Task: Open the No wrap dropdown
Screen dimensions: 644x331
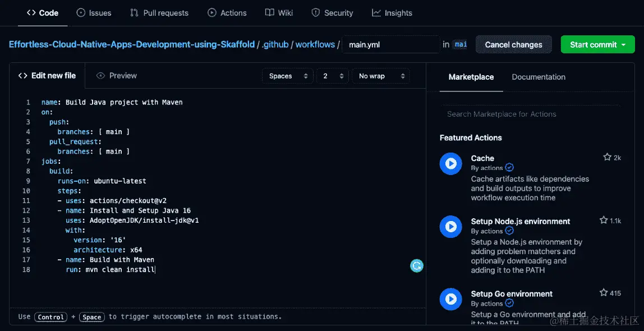Action: 381,76
